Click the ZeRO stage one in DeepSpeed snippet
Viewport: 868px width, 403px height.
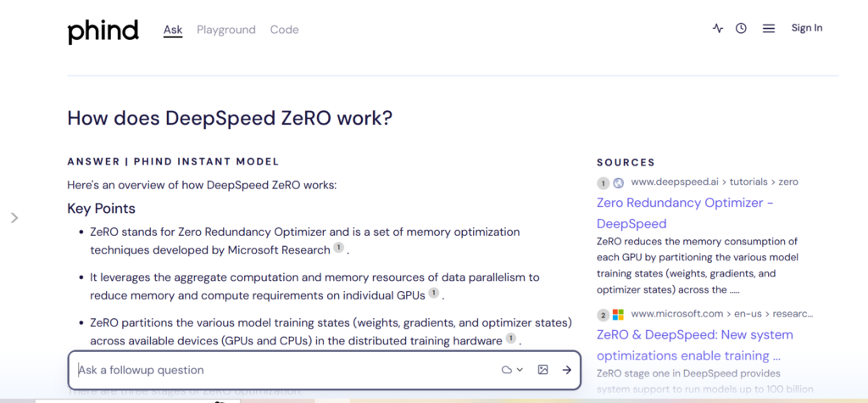[705, 381]
